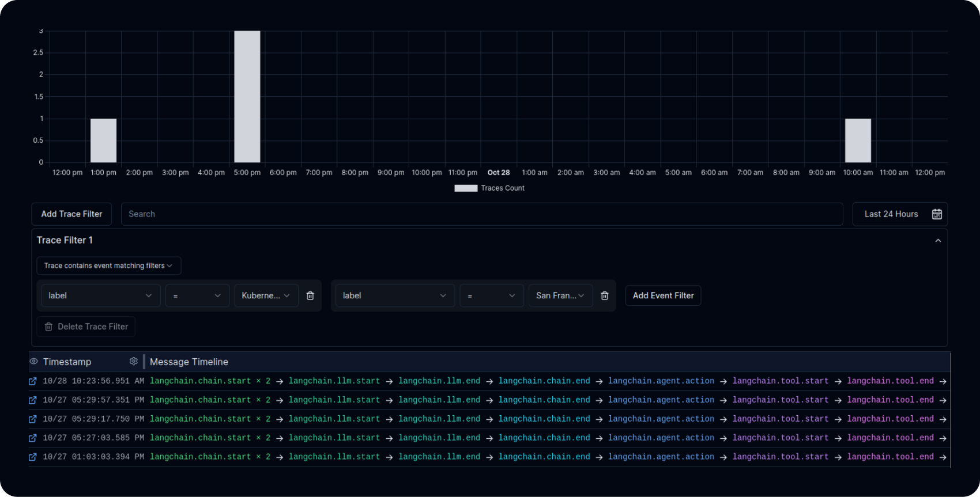This screenshot has width=980, height=497.
Task: Open trace from 10/28 10:23:56.951 AM
Action: [33, 381]
